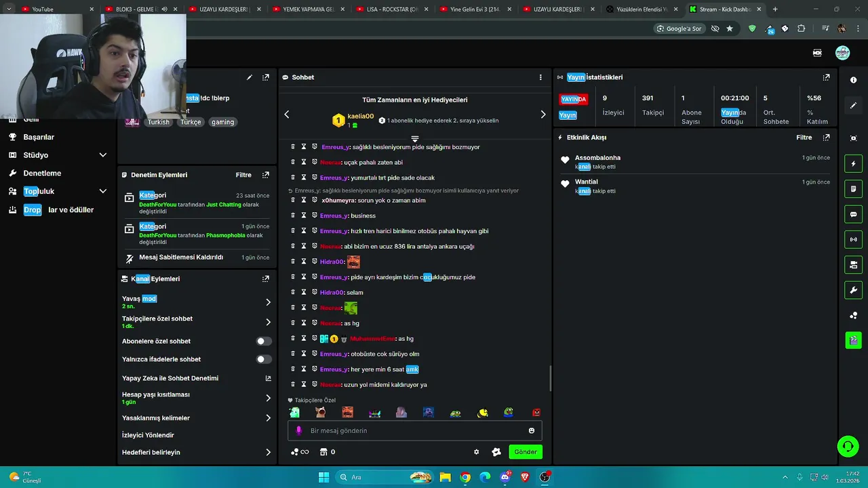Pop out the Kanal Eylemleri panel
This screenshot has height=488, width=868.
pyautogui.click(x=266, y=279)
